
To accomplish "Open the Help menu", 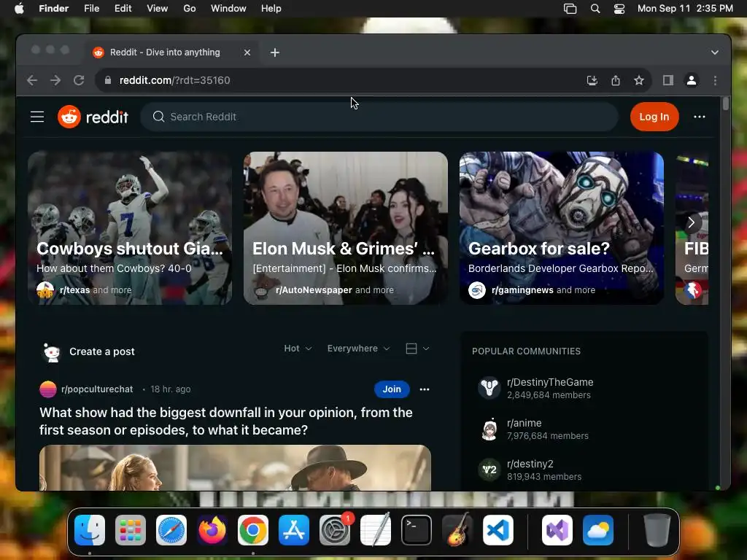I will 271,9.
